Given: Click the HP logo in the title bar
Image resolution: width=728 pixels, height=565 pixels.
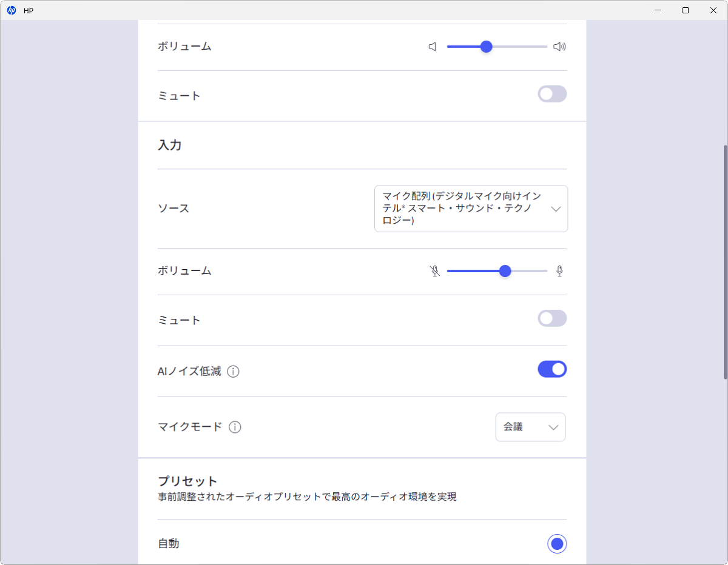Looking at the screenshot, I should coord(12,10).
